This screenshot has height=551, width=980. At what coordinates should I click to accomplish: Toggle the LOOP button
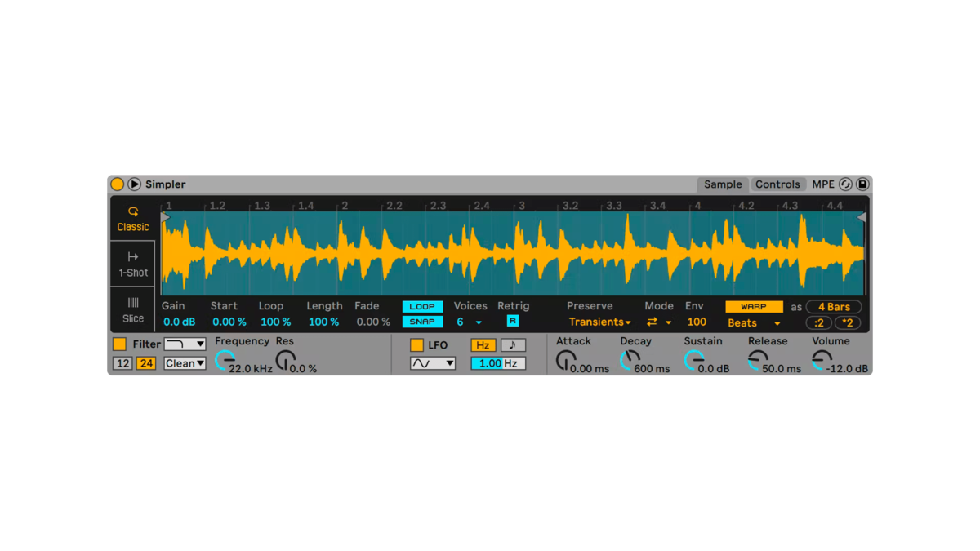click(x=422, y=307)
